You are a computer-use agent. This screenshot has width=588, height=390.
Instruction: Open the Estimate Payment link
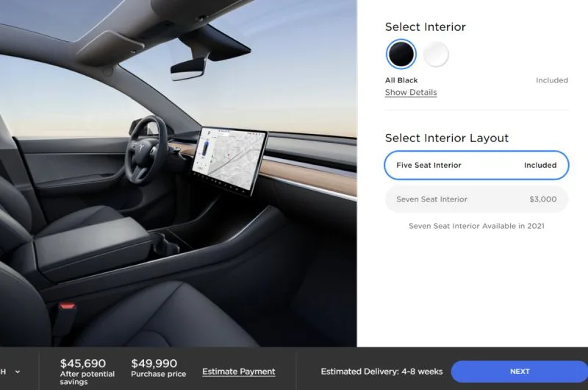238,372
